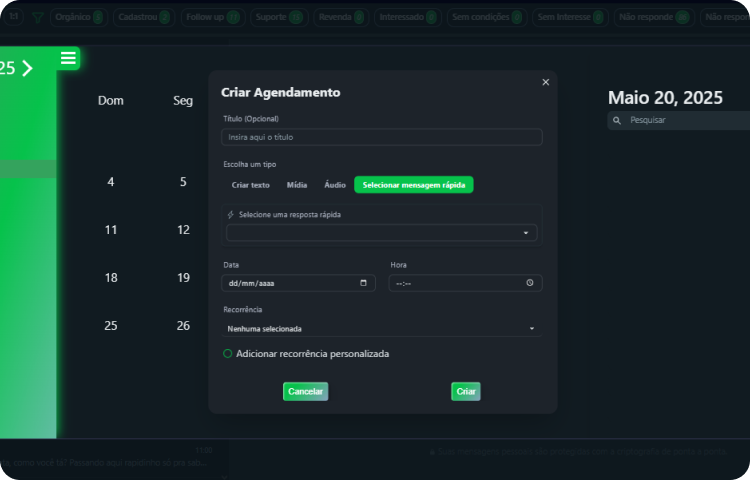The height and width of the screenshot is (480, 750).
Task: Select the Criar texto type
Action: [250, 185]
